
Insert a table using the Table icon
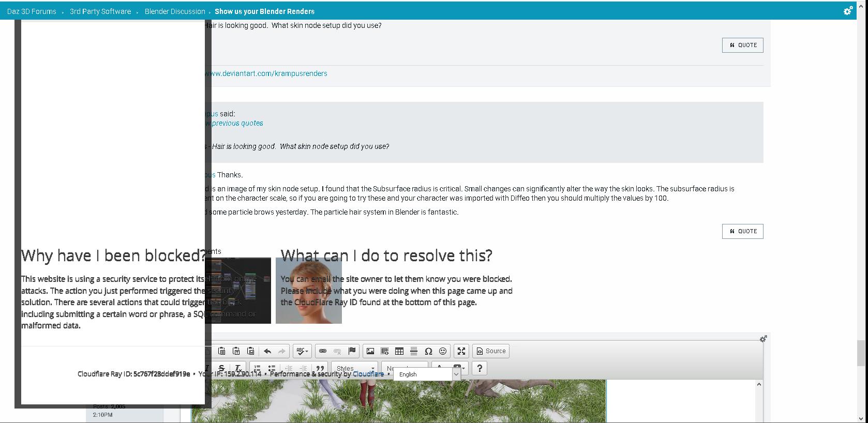tap(399, 351)
